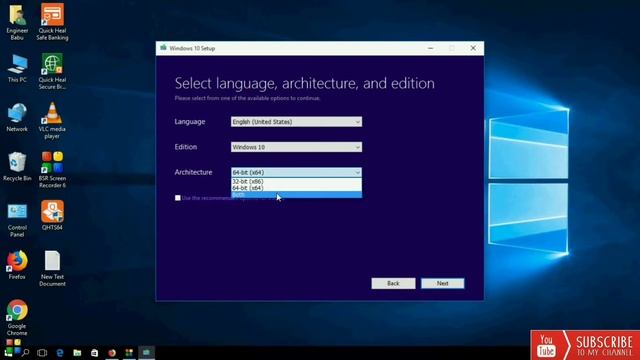
Task: Switch to Firefox in the taskbar
Action: pos(112,353)
